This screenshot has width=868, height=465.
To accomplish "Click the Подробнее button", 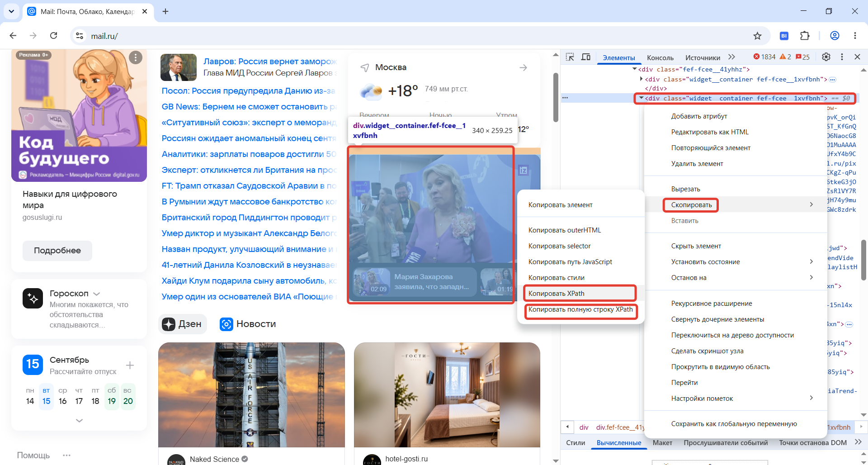I will [x=57, y=251].
